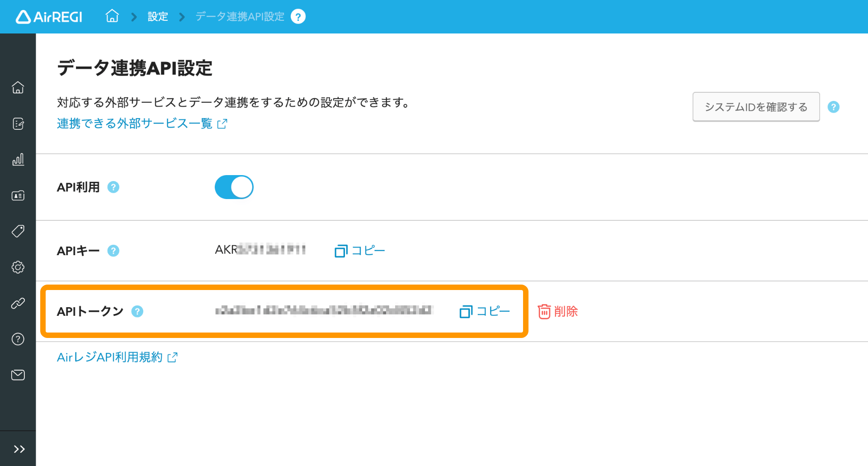This screenshot has height=466, width=868.
Task: Click the AirREGI logo
Action: [49, 17]
